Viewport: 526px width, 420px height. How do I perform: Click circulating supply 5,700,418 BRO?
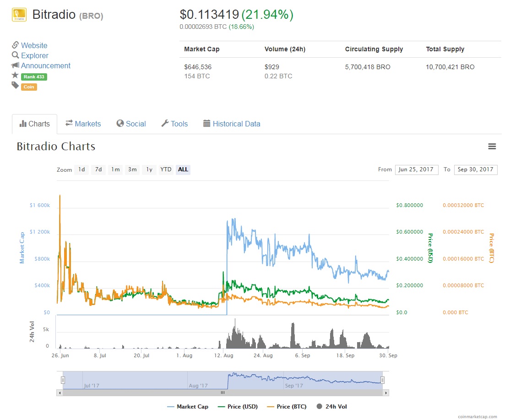[x=368, y=67]
